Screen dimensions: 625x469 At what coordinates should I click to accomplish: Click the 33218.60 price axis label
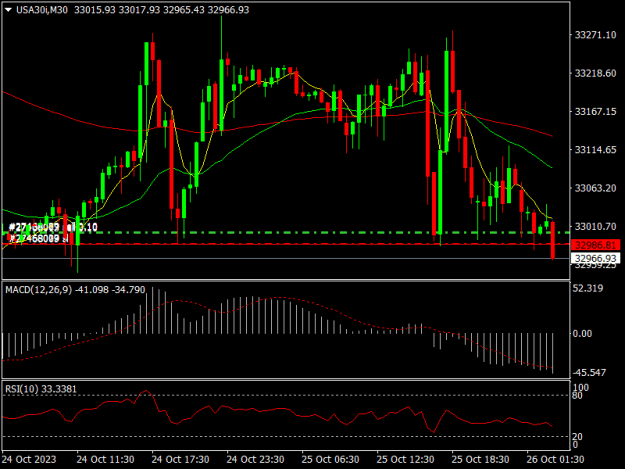click(595, 73)
